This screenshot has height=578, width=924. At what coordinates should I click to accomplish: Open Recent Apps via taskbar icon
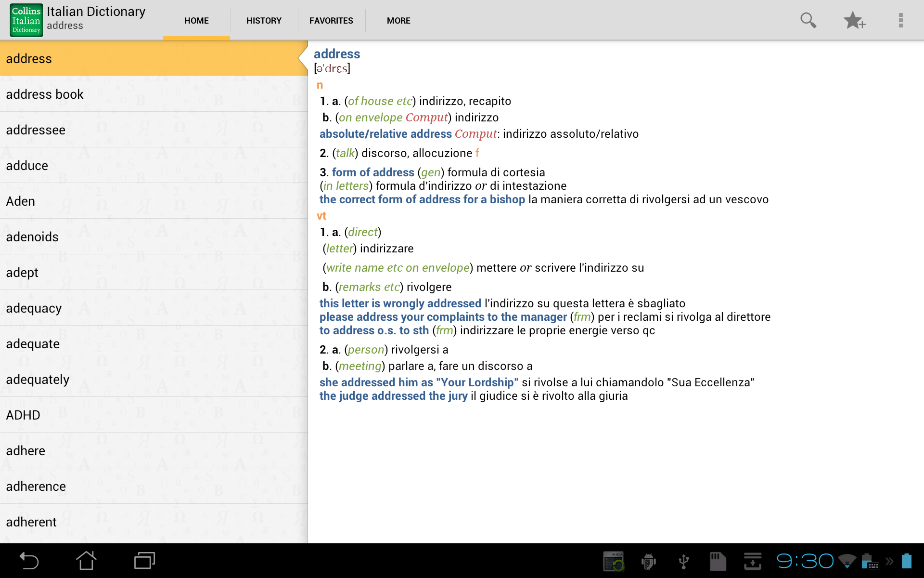143,561
